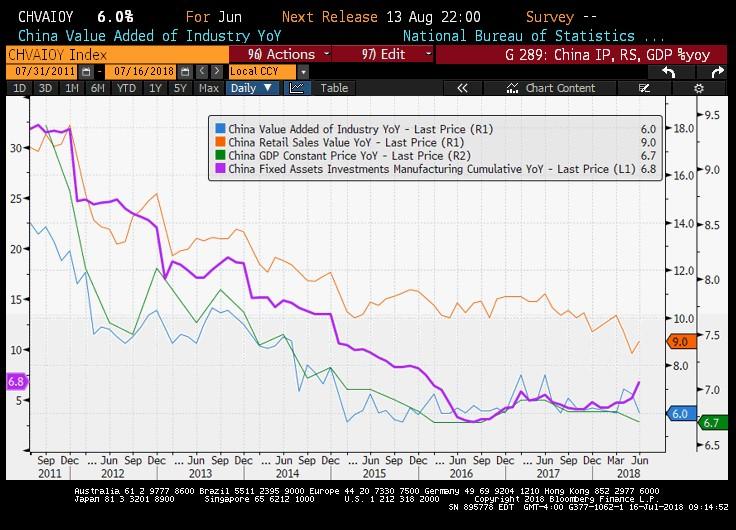Select legend entry China Value Added of Industry YoY
The image size is (736, 530).
coord(360,129)
